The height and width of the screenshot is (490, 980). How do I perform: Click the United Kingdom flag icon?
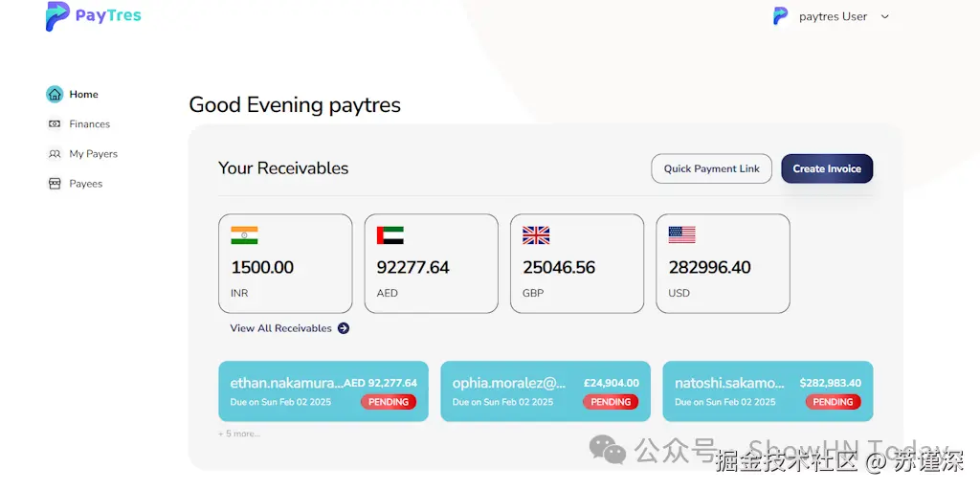(x=536, y=234)
